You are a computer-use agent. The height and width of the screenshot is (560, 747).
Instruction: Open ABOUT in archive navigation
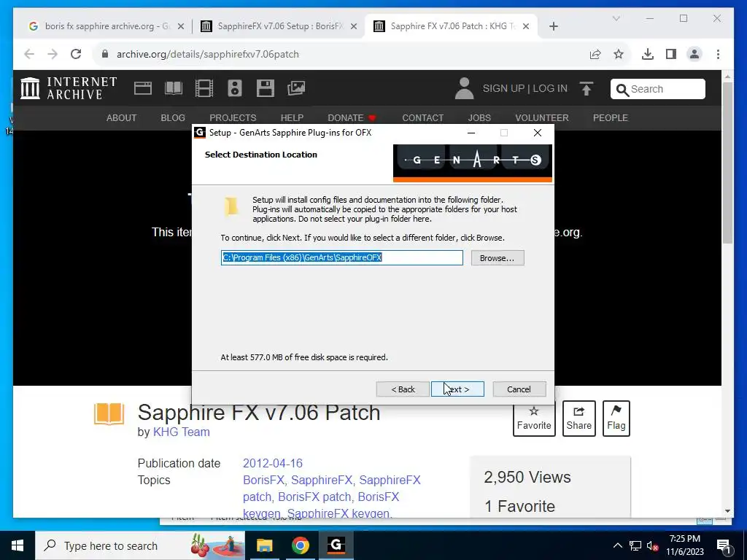pos(121,117)
